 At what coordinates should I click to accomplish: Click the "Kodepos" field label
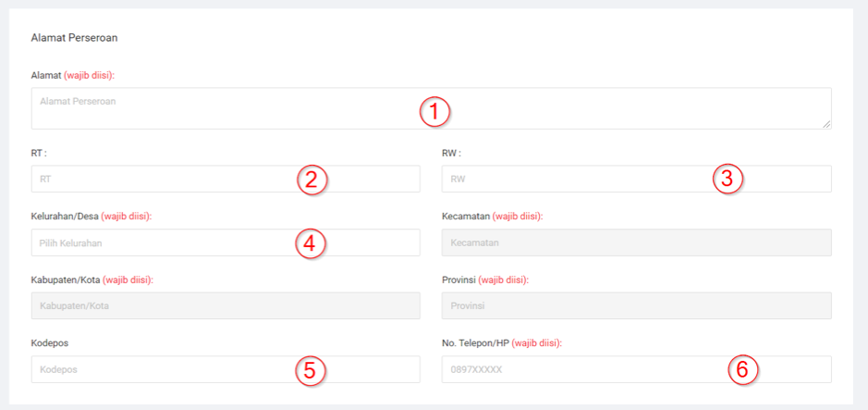click(x=50, y=343)
